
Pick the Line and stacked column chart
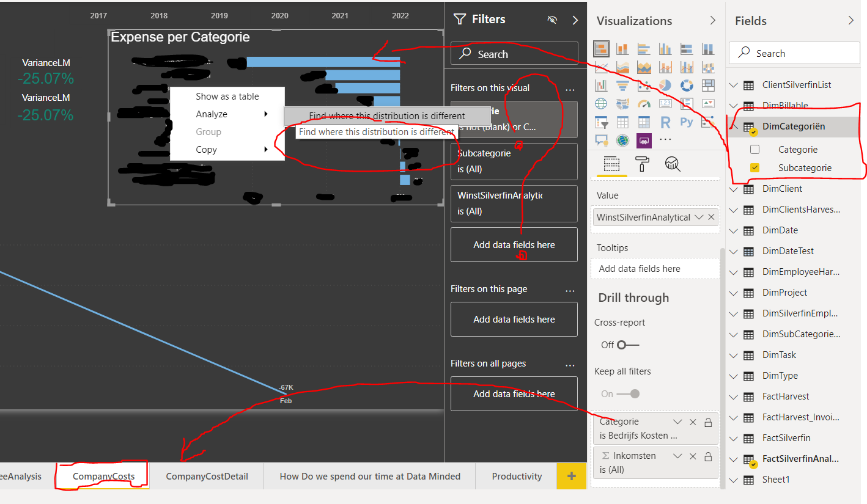tap(665, 67)
